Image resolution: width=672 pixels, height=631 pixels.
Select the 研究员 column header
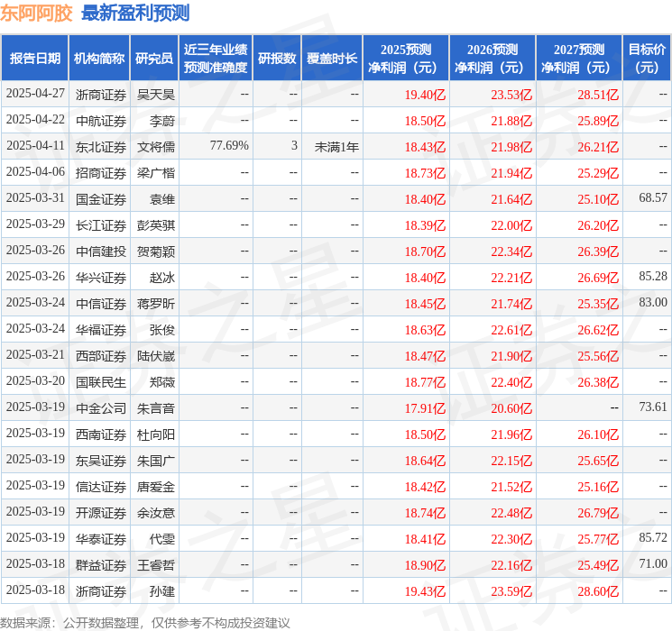(x=154, y=59)
